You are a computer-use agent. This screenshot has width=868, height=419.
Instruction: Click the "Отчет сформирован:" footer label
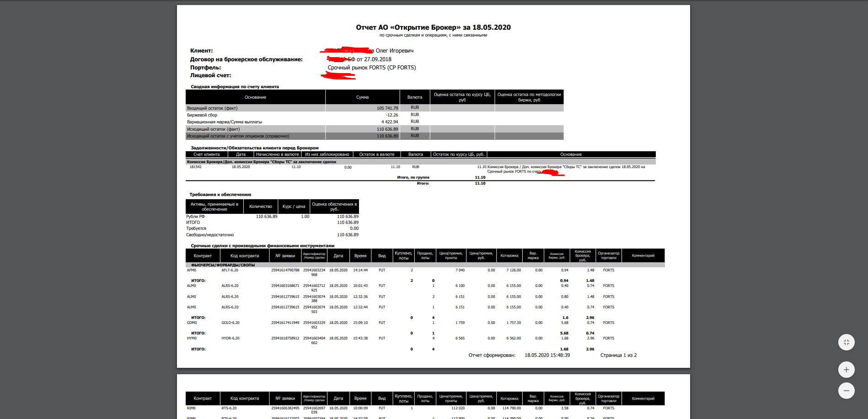(x=492, y=355)
